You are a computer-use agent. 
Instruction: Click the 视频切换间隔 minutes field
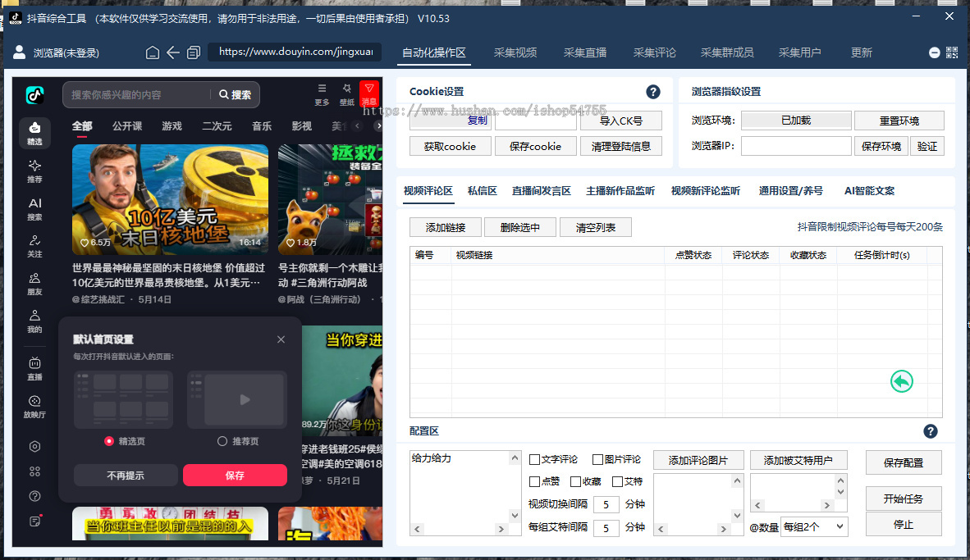[606, 504]
